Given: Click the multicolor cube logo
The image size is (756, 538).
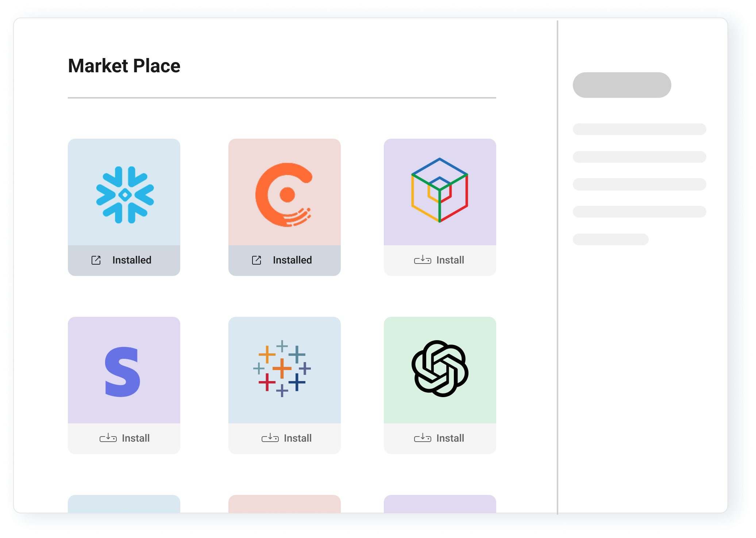Looking at the screenshot, I should (x=440, y=190).
